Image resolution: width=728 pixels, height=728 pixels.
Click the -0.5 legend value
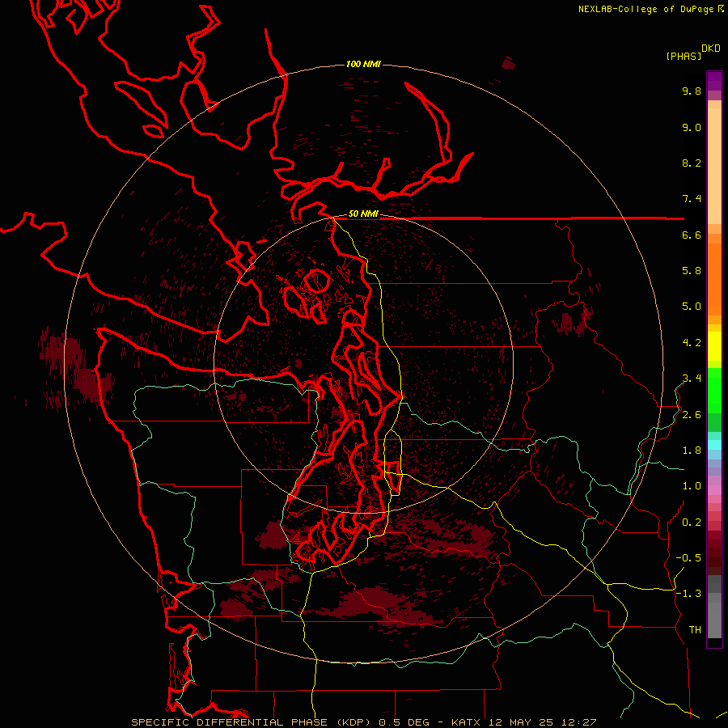point(688,558)
